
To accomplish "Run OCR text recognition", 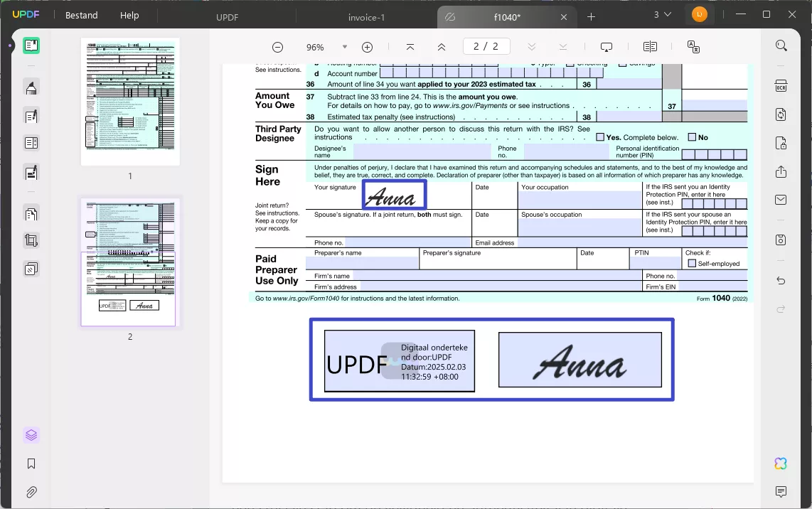I will pos(781,86).
